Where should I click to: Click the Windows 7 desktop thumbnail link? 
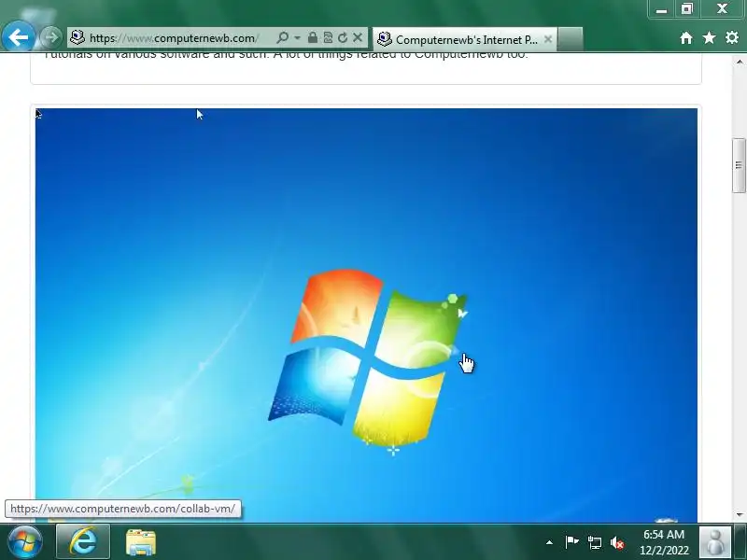(x=366, y=315)
